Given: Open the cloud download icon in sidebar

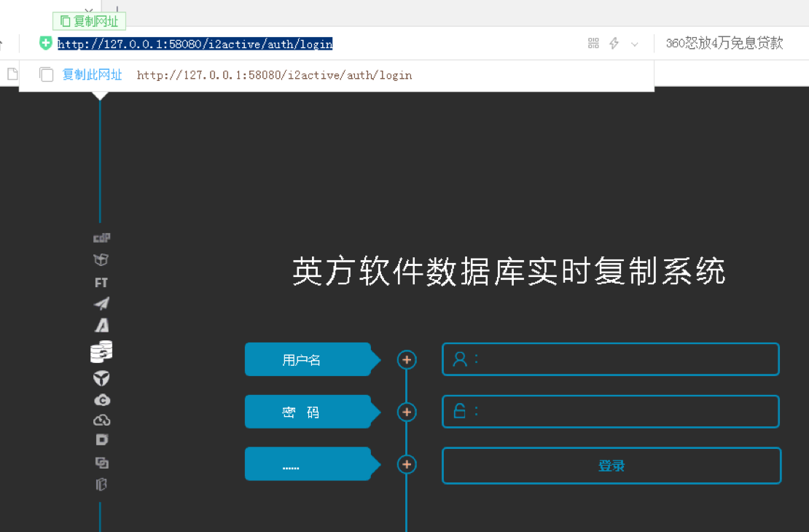Looking at the screenshot, I should pyautogui.click(x=101, y=420).
